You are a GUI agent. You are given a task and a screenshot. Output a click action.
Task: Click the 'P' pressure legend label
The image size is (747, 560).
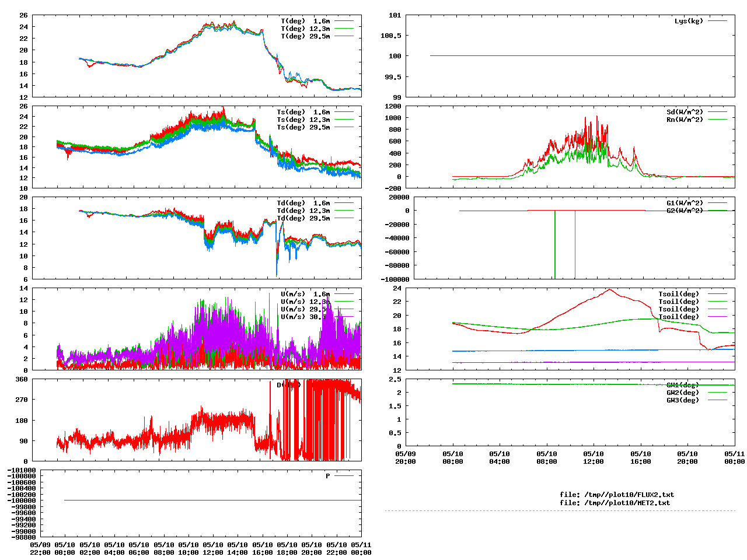coord(328,476)
